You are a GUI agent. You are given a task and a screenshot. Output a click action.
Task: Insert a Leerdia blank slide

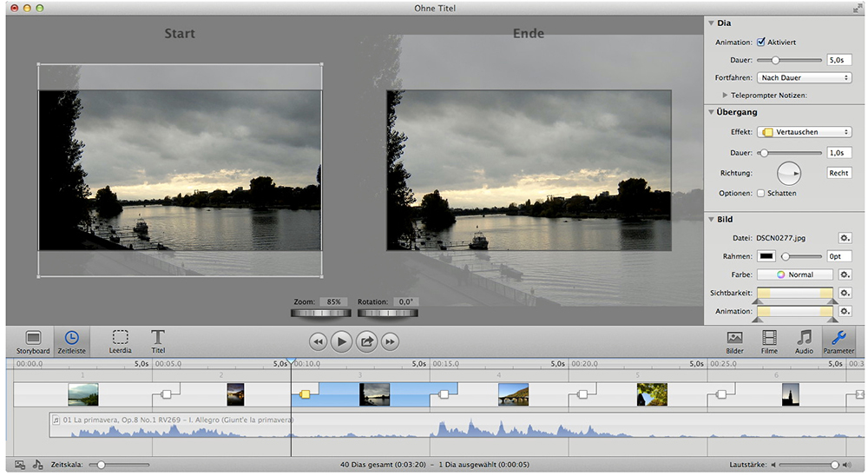coord(121,340)
